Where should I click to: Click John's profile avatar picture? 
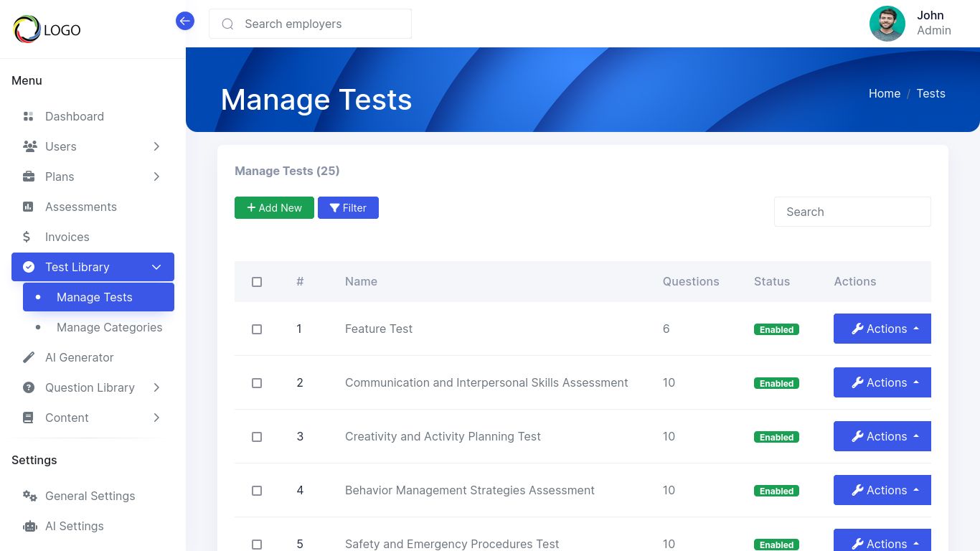887,24
